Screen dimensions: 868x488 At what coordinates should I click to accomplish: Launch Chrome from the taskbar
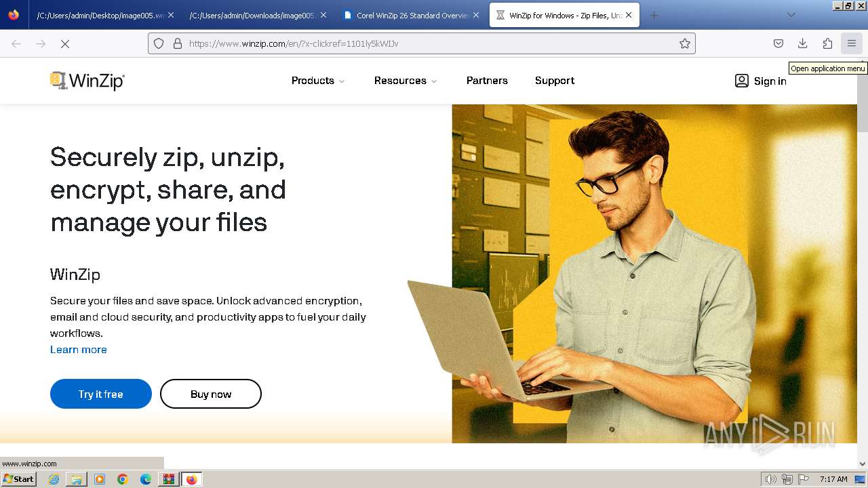coord(123,479)
